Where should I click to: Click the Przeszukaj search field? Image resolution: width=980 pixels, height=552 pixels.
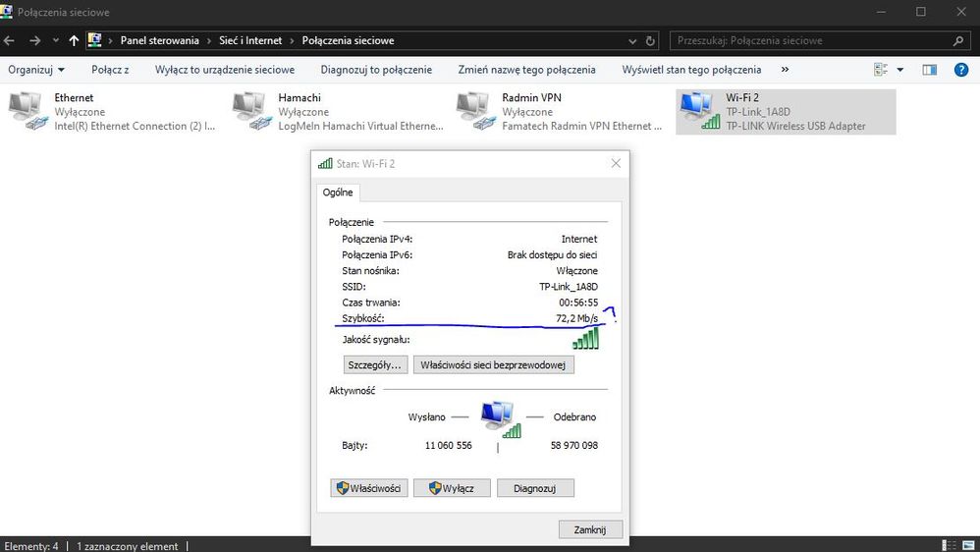click(810, 41)
